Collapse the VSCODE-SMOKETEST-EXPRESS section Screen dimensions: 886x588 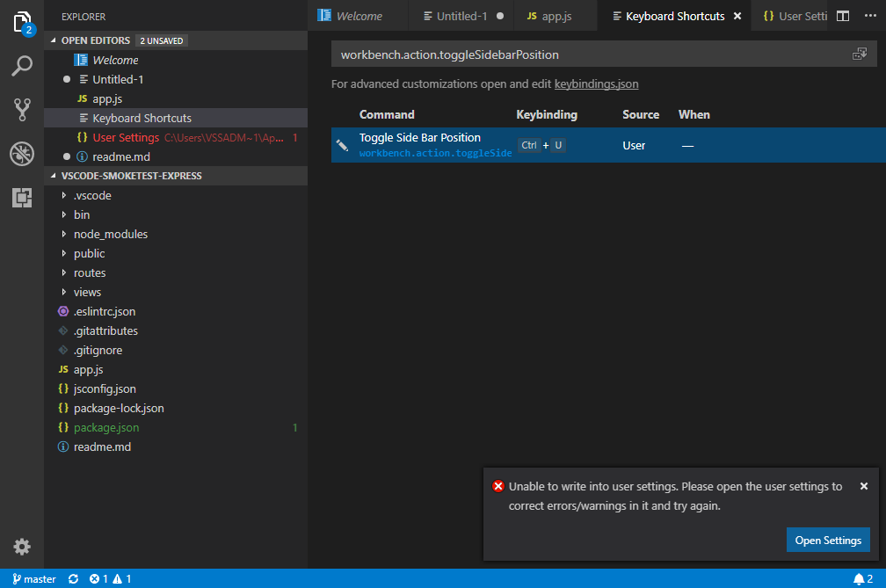(x=54, y=176)
